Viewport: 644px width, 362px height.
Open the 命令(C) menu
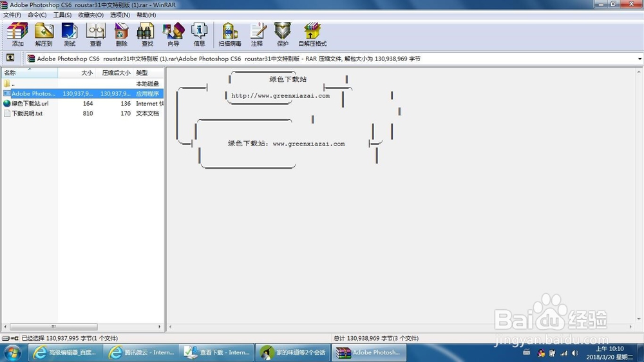[37, 15]
